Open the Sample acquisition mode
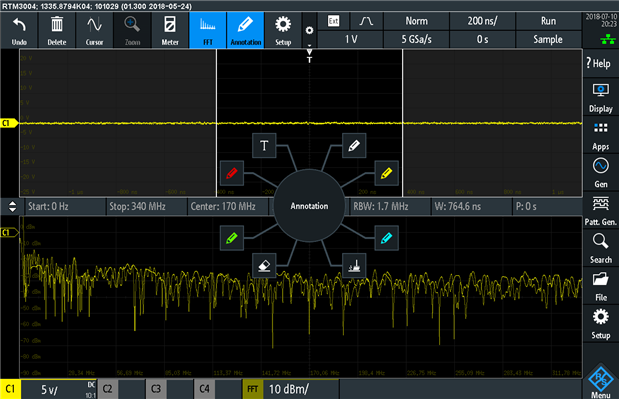The height and width of the screenshot is (399, 619). coord(548,39)
